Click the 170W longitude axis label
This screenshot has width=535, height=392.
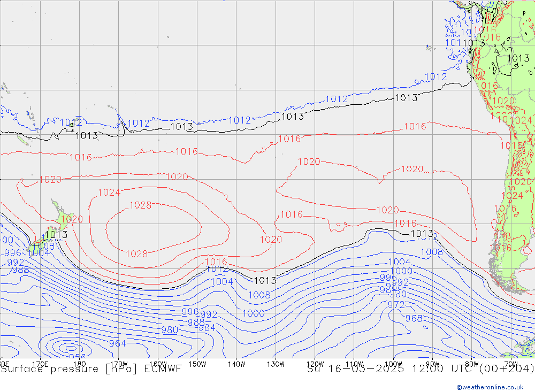point(119,364)
